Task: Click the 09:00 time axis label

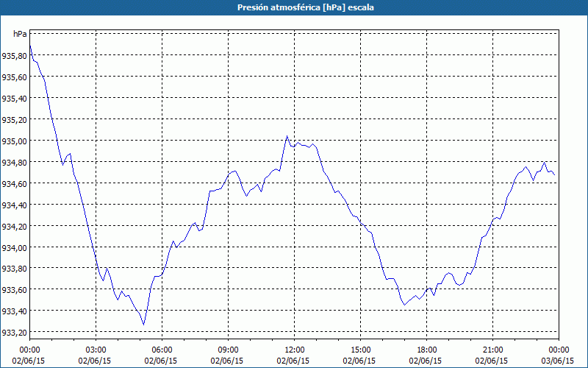Action: click(x=228, y=350)
